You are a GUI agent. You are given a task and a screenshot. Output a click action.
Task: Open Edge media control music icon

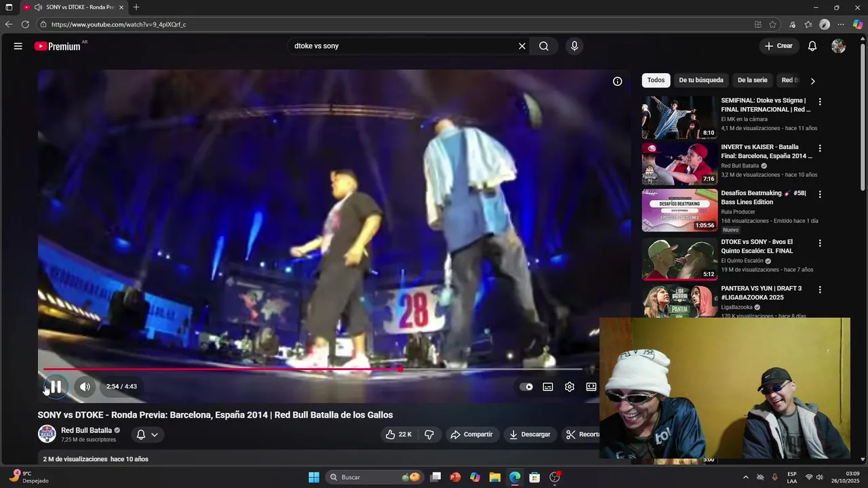coord(792,24)
